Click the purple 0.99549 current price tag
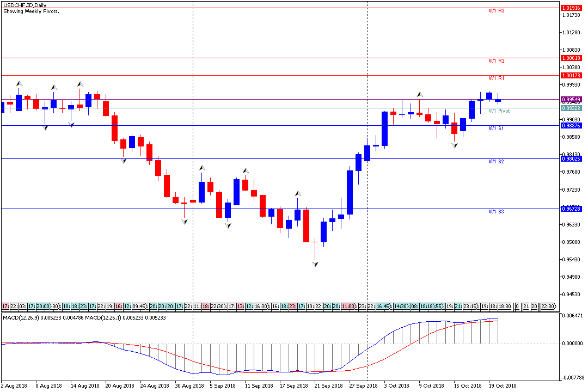This screenshot has height=392, width=588. tap(571, 100)
